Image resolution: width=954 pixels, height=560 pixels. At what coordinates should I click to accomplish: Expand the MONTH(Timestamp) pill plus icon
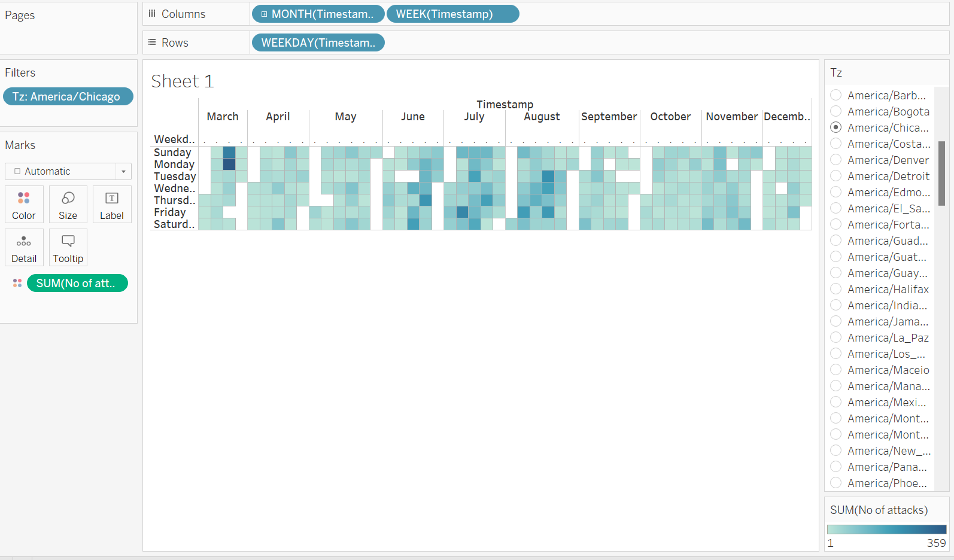point(264,14)
